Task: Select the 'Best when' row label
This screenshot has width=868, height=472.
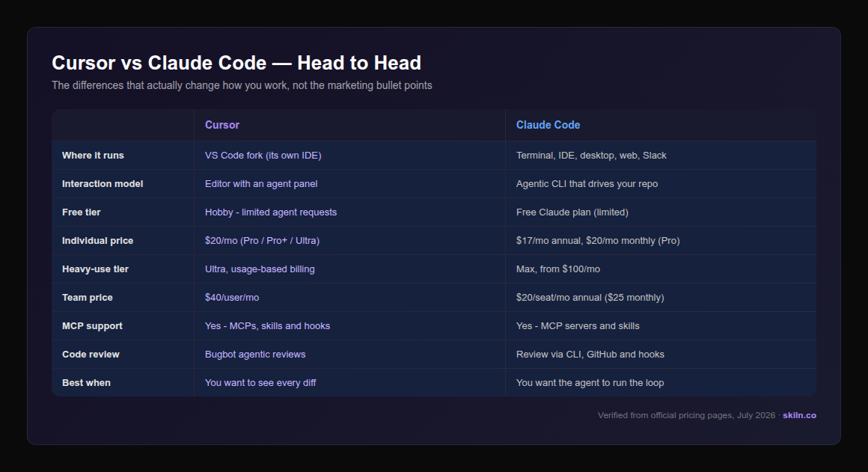Action: 86,383
